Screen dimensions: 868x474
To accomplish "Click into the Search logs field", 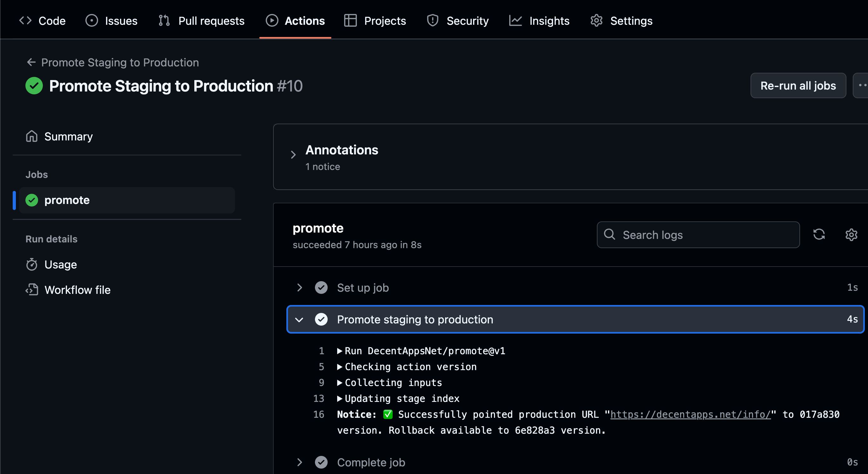I will (698, 235).
